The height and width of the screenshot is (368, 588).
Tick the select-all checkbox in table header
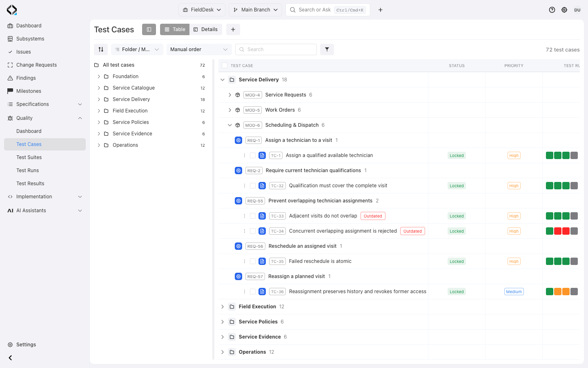(225, 65)
